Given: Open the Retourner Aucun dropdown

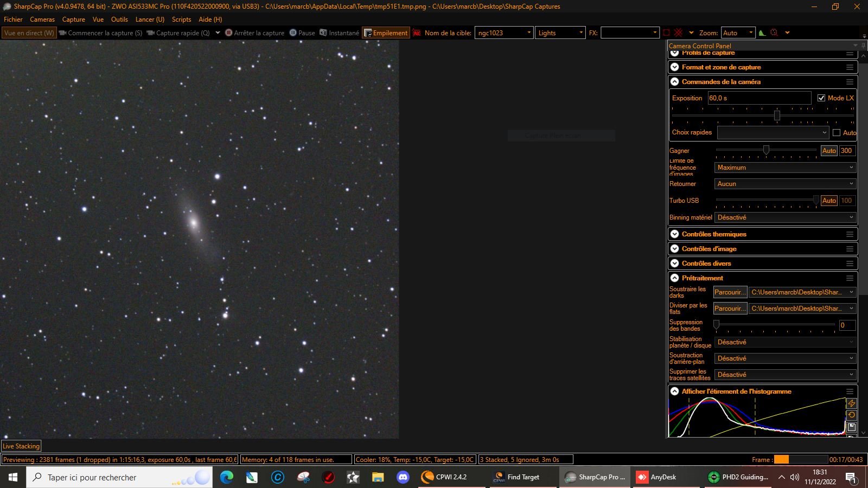Looking at the screenshot, I should click(x=786, y=184).
